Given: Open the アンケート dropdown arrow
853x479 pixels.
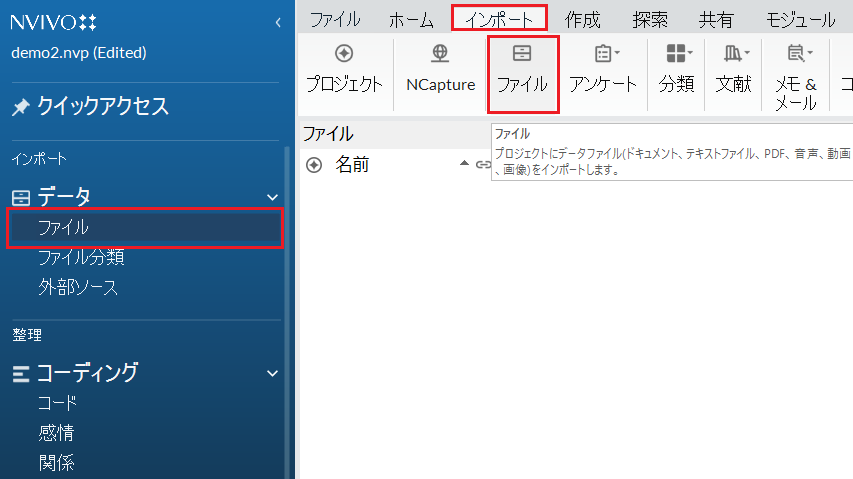Looking at the screenshot, I should point(617,53).
